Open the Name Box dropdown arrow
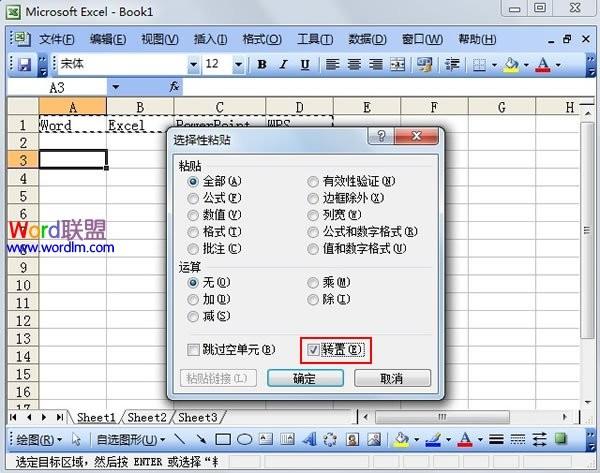The image size is (600, 473). click(x=115, y=88)
